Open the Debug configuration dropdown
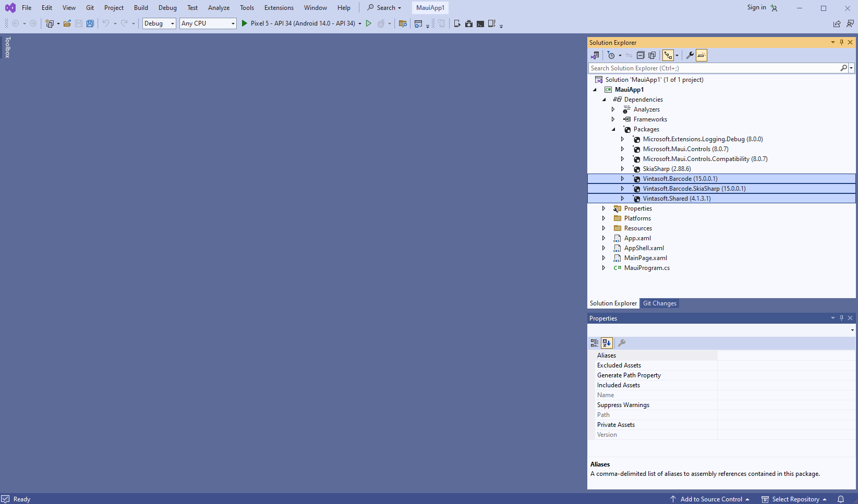 point(159,23)
